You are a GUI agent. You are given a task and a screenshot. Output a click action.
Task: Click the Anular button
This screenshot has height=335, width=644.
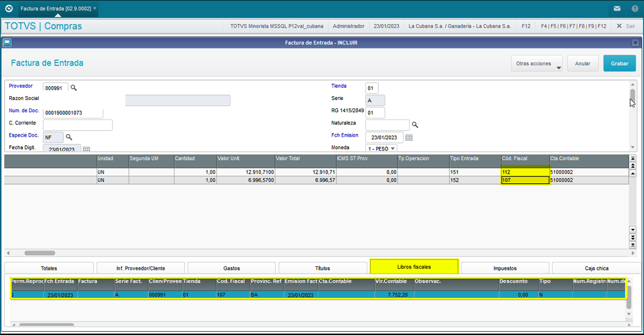click(x=583, y=64)
